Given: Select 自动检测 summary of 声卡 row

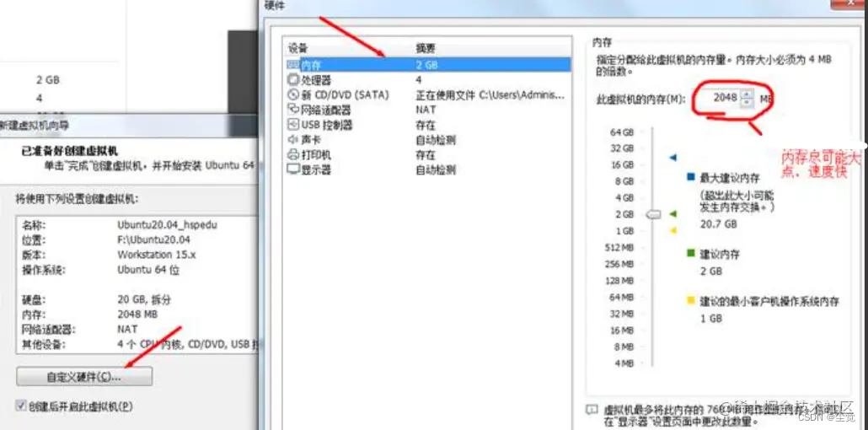Looking at the screenshot, I should pos(436,140).
